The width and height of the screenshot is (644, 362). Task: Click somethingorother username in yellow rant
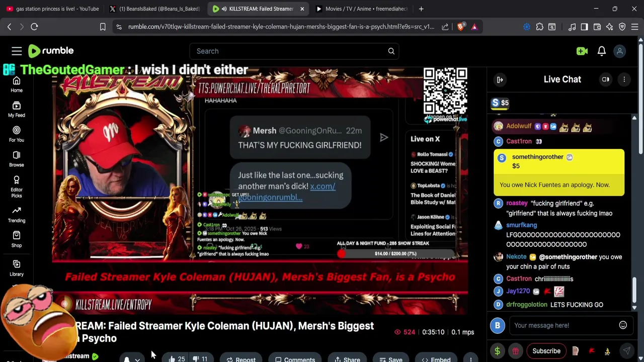click(537, 157)
